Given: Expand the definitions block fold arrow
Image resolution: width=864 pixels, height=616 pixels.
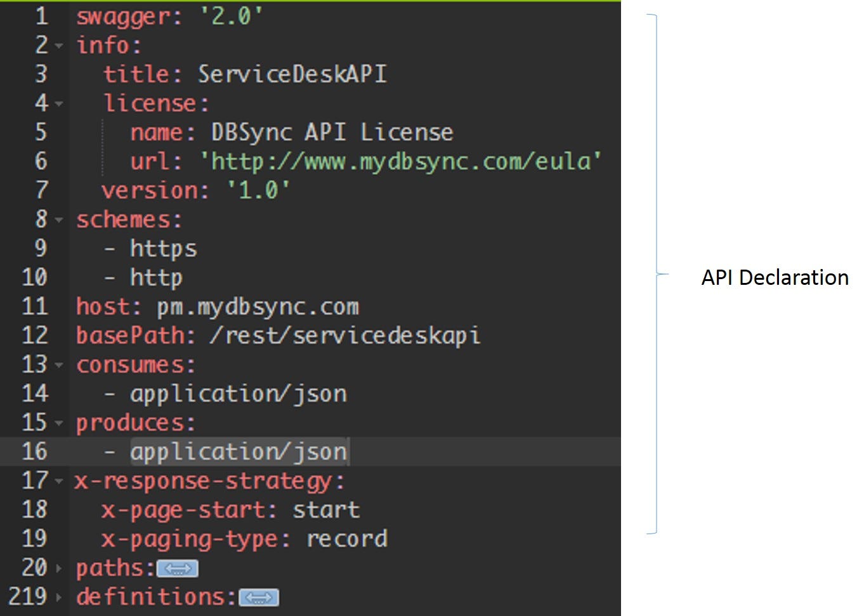Looking at the screenshot, I should click(59, 598).
